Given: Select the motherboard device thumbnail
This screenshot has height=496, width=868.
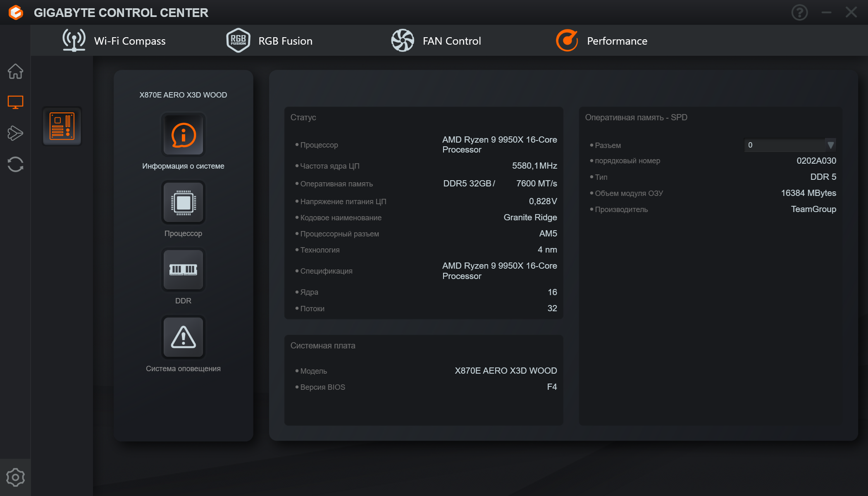Looking at the screenshot, I should (62, 126).
